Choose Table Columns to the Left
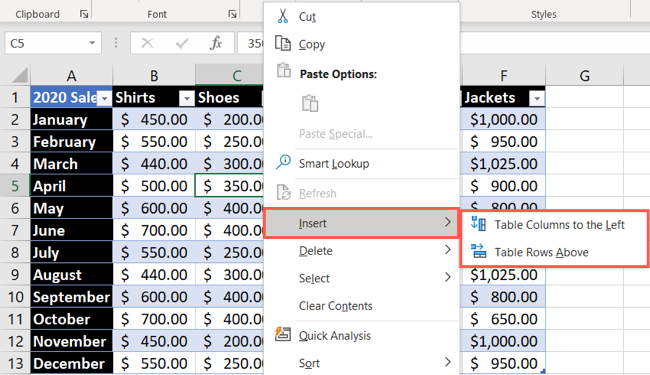The width and height of the screenshot is (650, 375). (554, 225)
